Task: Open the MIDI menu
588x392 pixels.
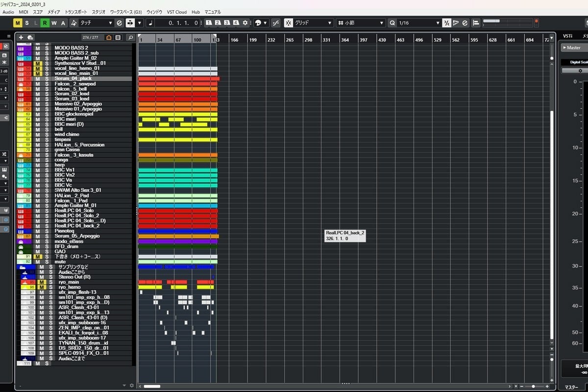Action: [24, 12]
